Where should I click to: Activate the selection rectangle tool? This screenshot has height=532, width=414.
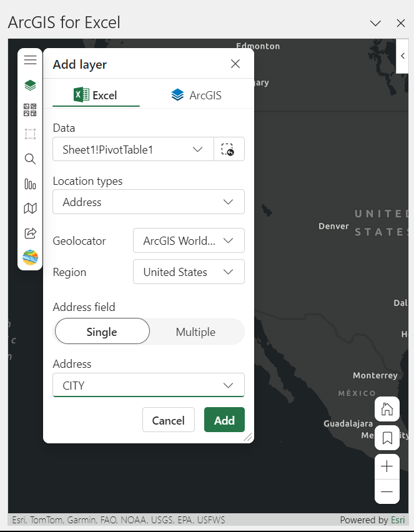click(30, 134)
